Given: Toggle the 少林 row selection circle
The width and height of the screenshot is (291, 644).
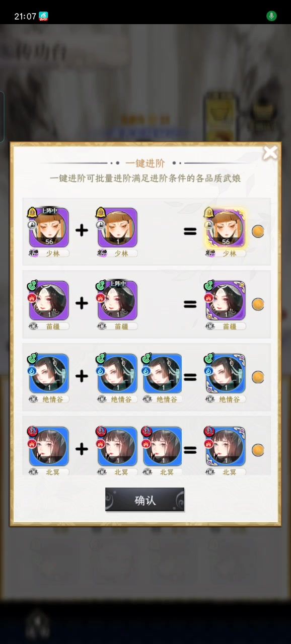Looking at the screenshot, I should 258,231.
